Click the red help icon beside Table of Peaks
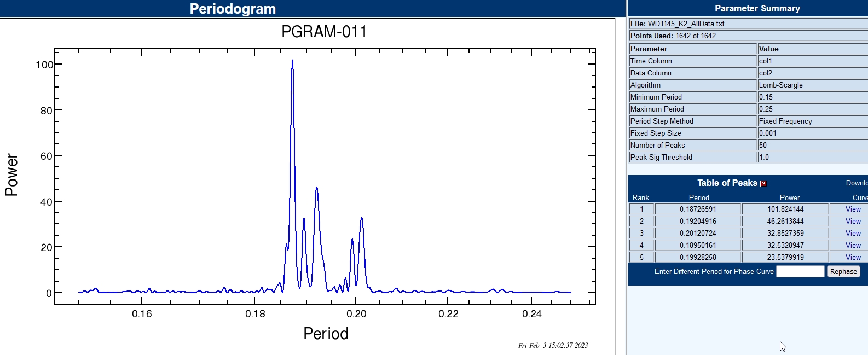 [x=763, y=184]
